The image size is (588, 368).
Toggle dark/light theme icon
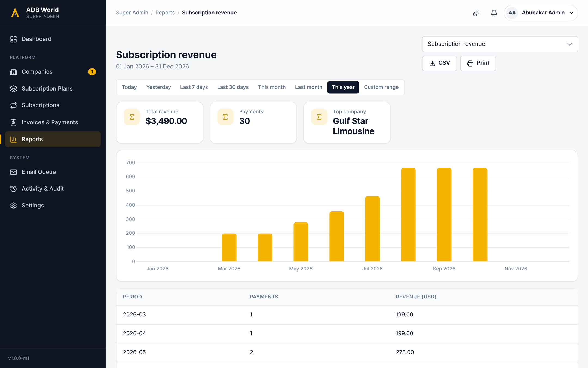click(476, 13)
